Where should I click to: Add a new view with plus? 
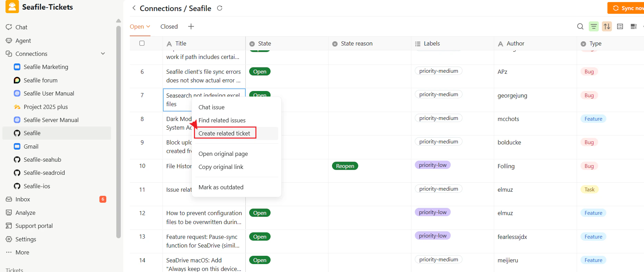point(191,27)
